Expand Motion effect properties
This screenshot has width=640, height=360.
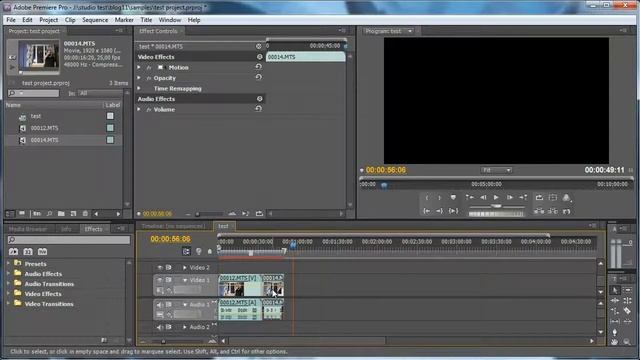(139, 67)
